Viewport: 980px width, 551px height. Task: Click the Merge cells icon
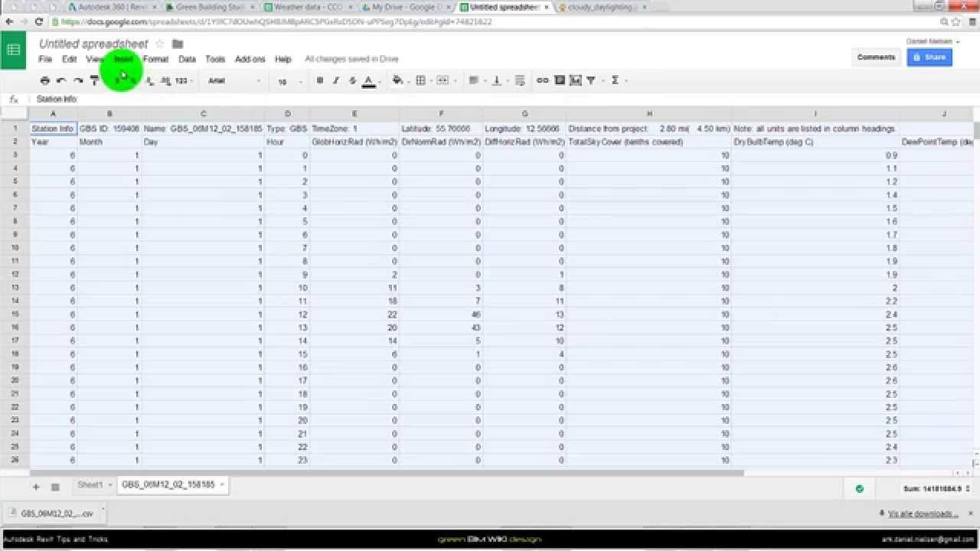(x=443, y=80)
